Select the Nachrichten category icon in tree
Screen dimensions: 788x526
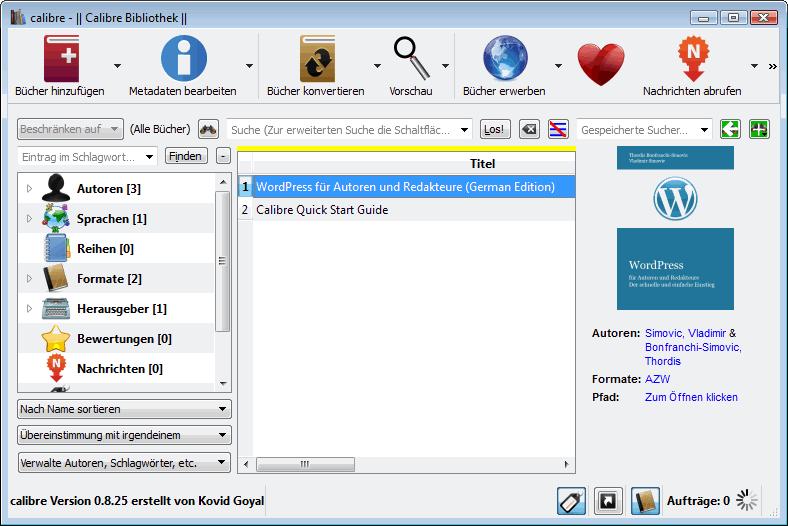[x=56, y=368]
